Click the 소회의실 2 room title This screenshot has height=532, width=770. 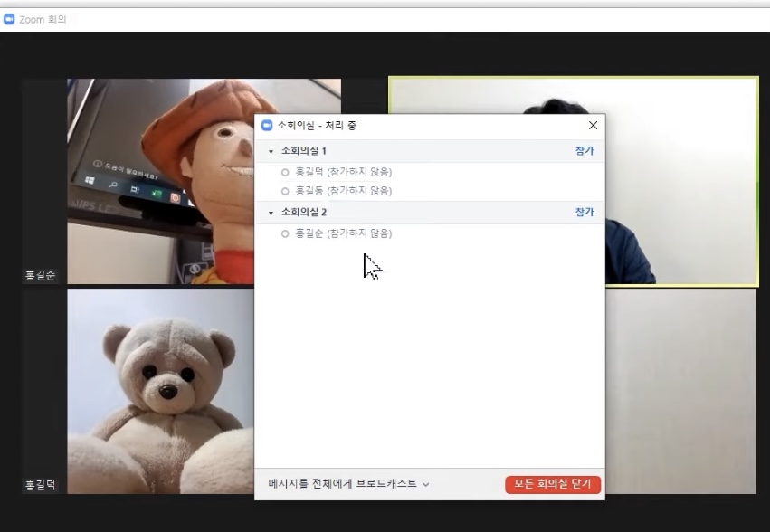click(x=303, y=213)
